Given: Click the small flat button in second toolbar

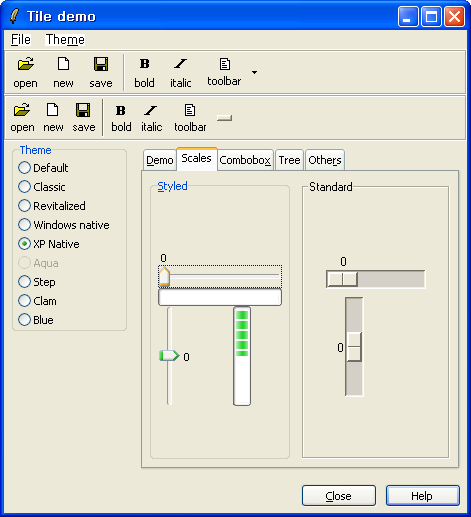Looking at the screenshot, I should coord(224,118).
